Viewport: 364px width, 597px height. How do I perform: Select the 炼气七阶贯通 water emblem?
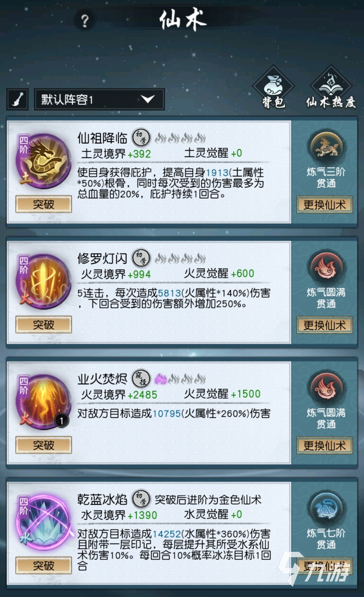[326, 509]
